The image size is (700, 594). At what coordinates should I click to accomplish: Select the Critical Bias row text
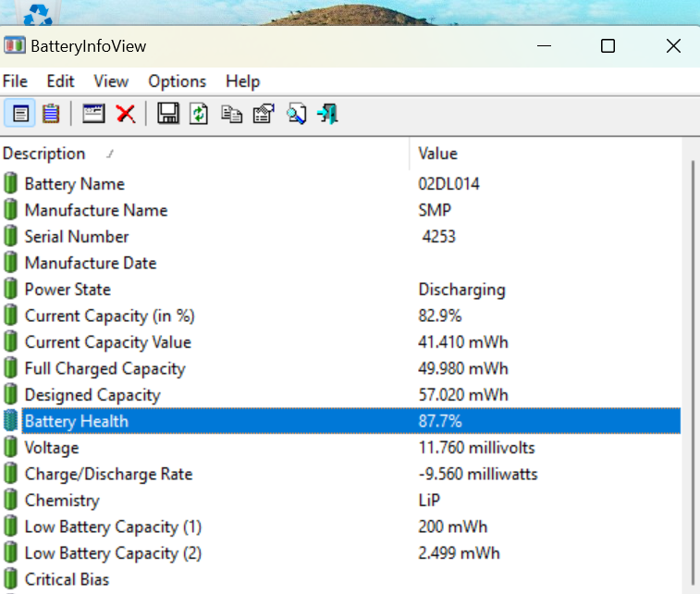pyautogui.click(x=67, y=579)
